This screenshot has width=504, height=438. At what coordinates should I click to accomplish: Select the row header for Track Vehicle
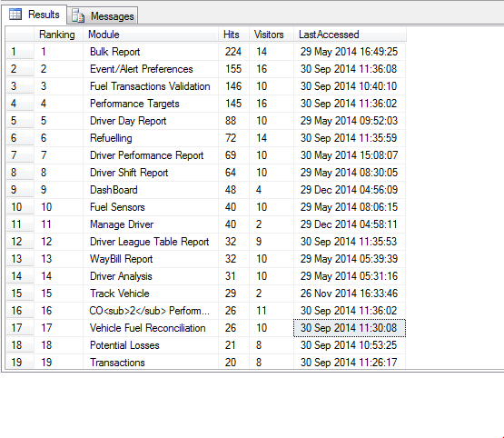(x=20, y=294)
